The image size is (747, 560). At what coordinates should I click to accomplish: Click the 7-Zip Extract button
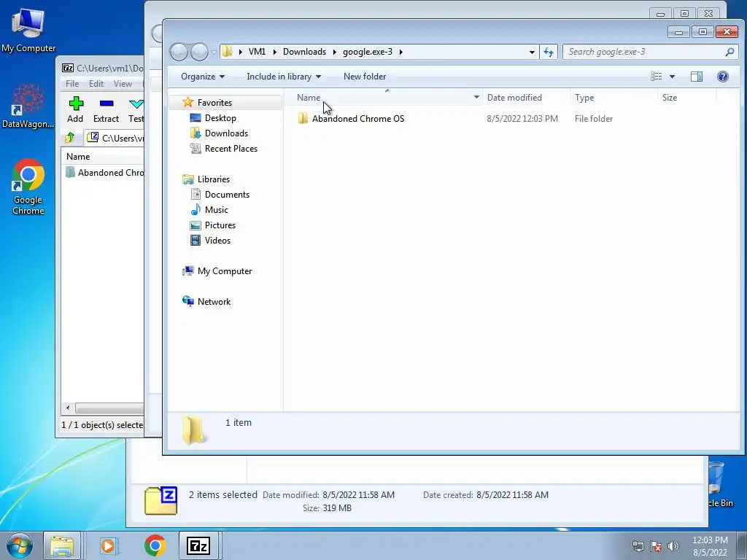point(106,109)
